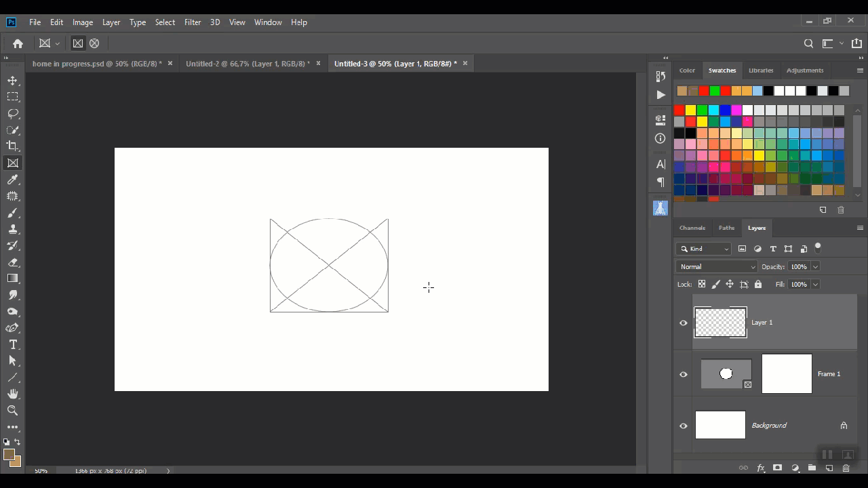Select the Gradient tool

[13, 279]
